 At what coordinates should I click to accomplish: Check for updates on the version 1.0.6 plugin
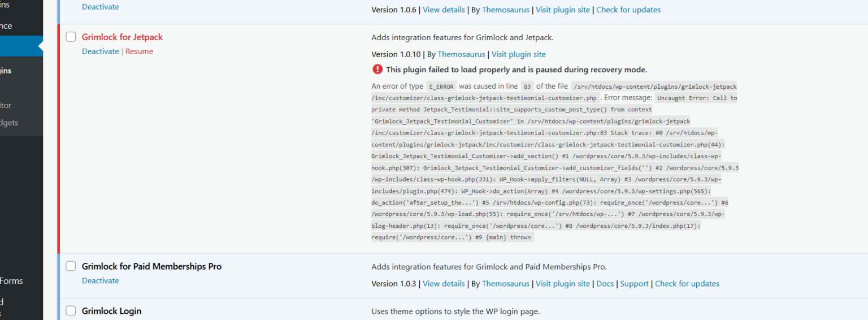coord(628,10)
